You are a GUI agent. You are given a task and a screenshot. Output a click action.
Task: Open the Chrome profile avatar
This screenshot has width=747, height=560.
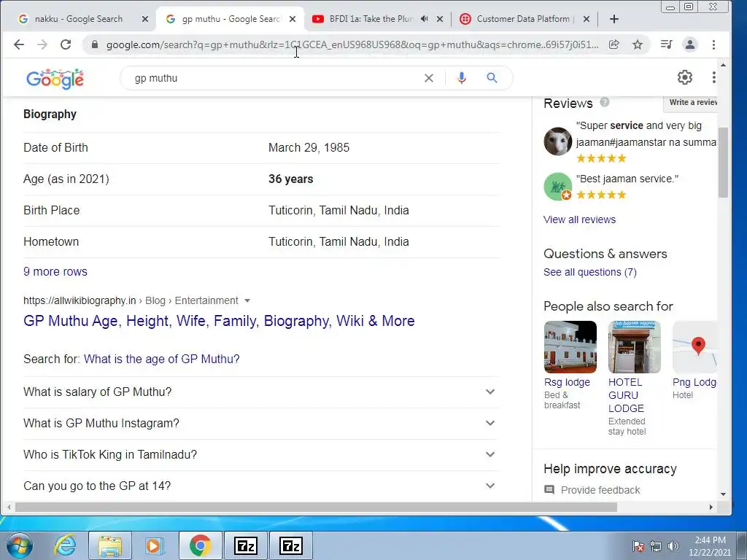coord(689,44)
